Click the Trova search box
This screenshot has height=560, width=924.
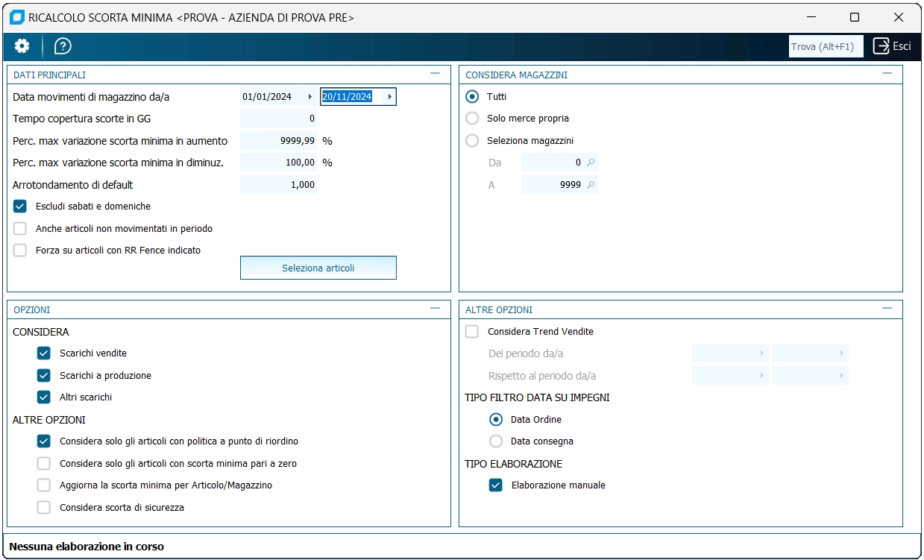coord(826,46)
